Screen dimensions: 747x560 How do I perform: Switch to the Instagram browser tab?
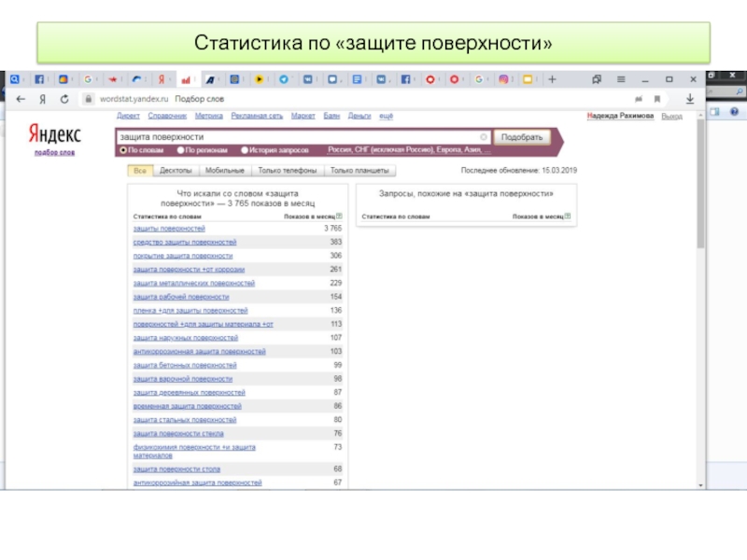point(503,79)
